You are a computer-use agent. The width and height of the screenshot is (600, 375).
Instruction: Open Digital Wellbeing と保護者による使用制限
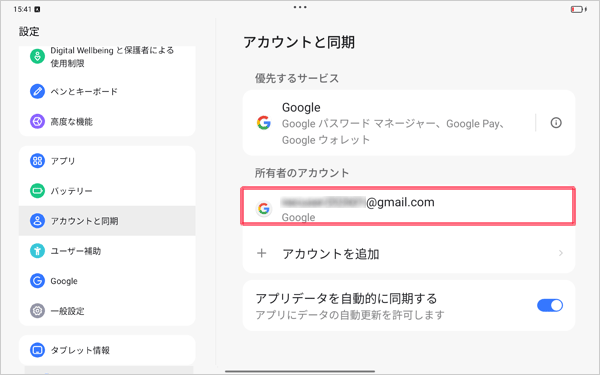107,57
